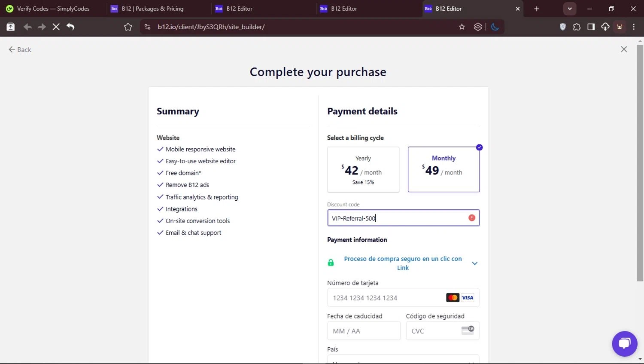Click the 'Remove B12 ads' item
644x364 pixels.
tap(187, 185)
